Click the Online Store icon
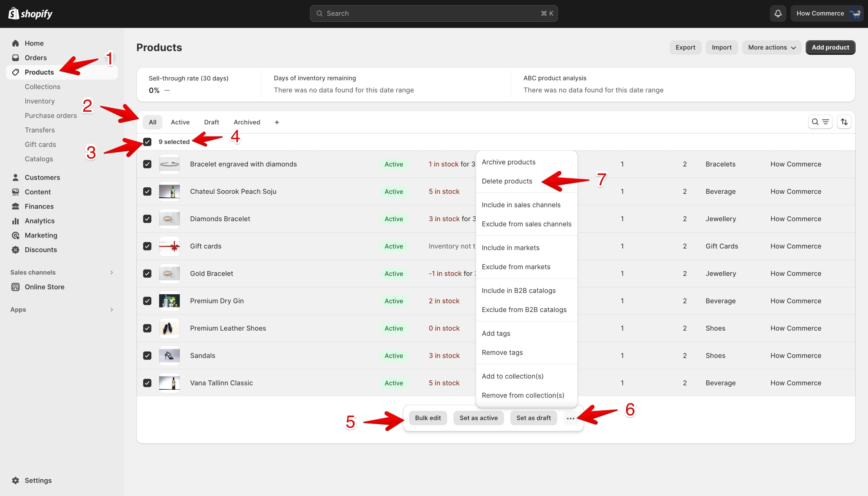Viewport: 868px width, 496px height. click(x=15, y=287)
